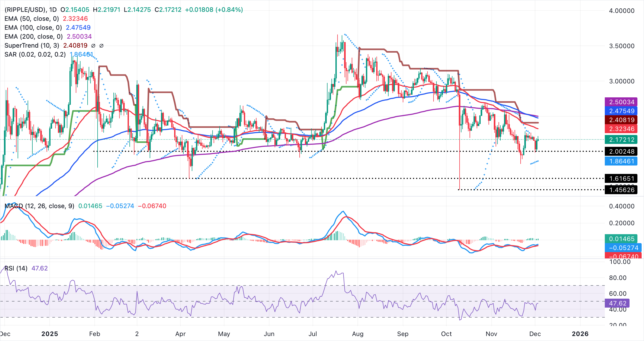Select the EMA (50, close, 0) indicator label
This screenshot has height=341, width=644.
(32, 18)
